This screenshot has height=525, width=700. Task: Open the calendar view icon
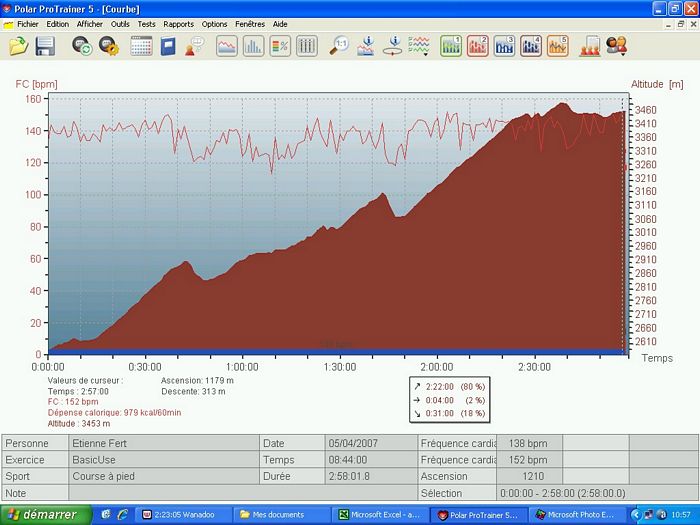(x=141, y=46)
